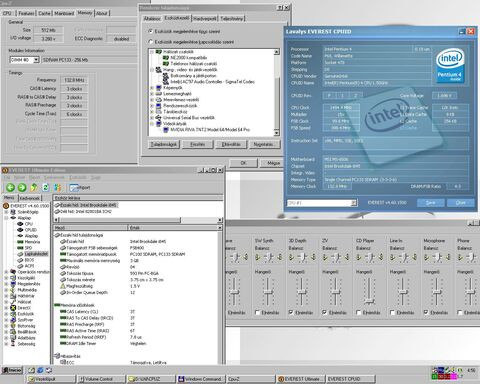Click the EVEREST refresh toolbar icon
Image resolution: width=480 pixels, height=384 pixels.
[x=46, y=188]
